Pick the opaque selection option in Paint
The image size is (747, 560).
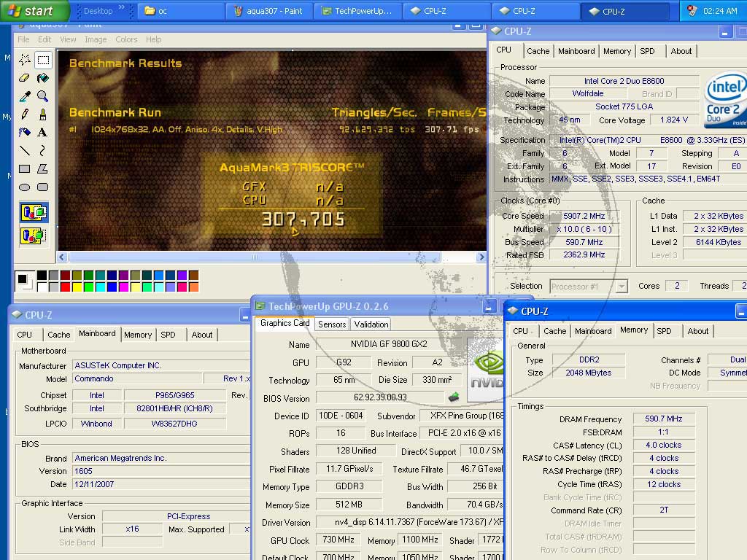(x=34, y=212)
